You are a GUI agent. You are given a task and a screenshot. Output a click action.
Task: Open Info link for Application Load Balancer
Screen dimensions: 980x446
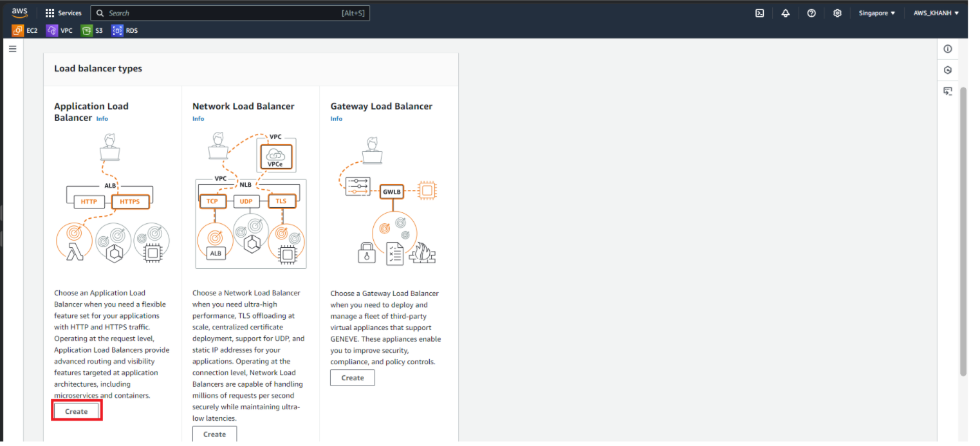(102, 119)
